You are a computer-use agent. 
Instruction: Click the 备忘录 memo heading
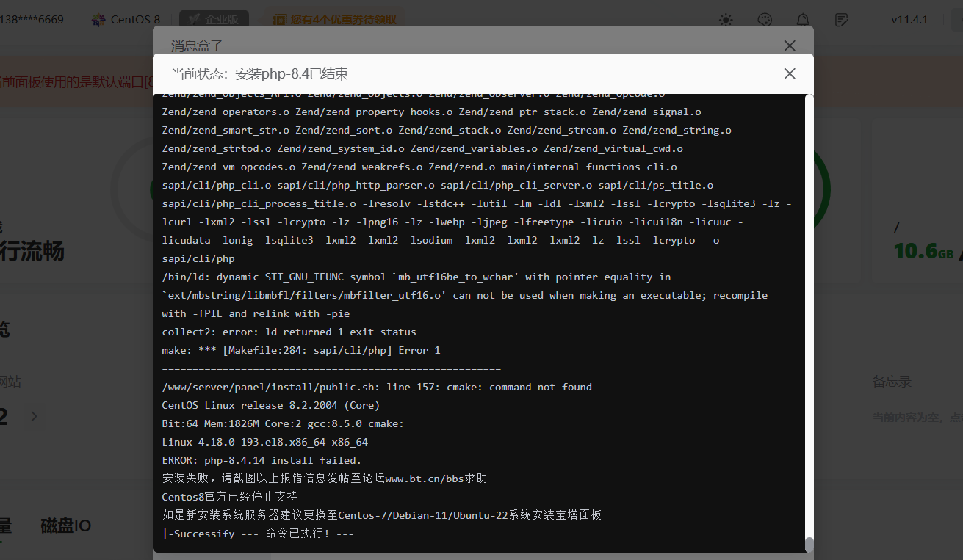[x=891, y=382]
